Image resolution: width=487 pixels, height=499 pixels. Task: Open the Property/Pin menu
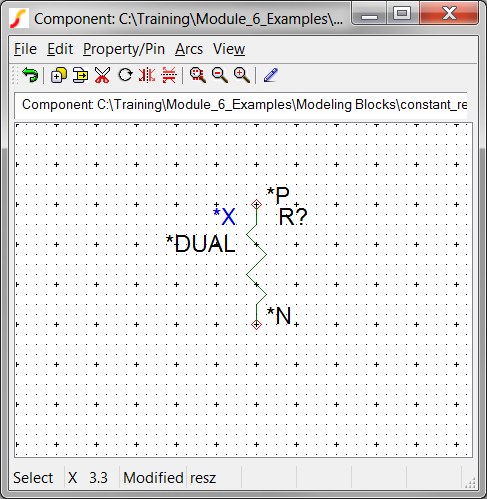click(x=124, y=49)
